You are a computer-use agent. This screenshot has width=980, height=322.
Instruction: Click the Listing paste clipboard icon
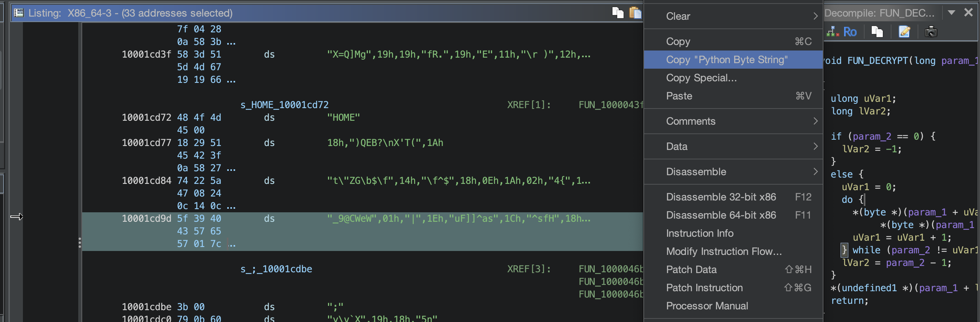click(x=635, y=13)
